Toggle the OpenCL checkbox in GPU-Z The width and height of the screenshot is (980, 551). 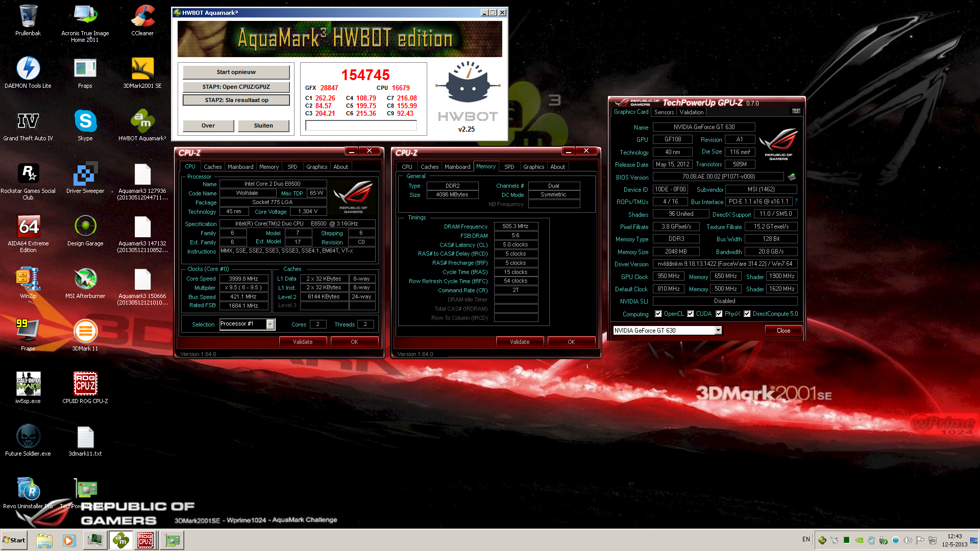tap(658, 314)
